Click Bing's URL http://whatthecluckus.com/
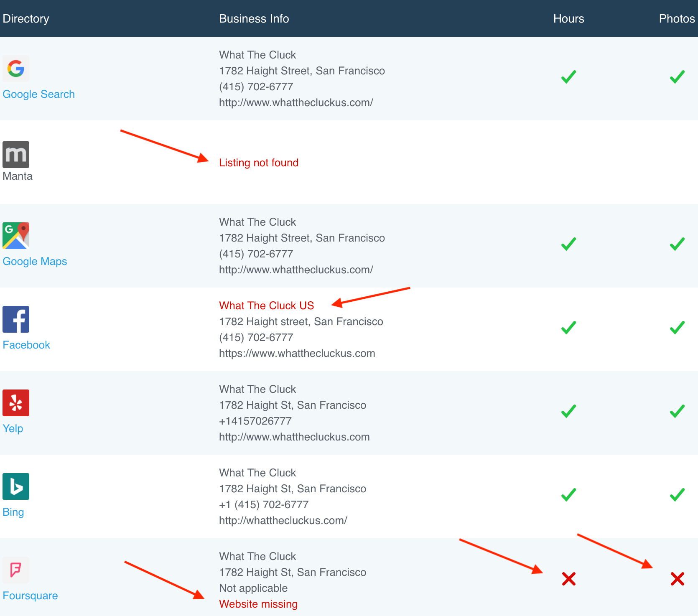Screen dimensions: 698x616 click(283, 520)
